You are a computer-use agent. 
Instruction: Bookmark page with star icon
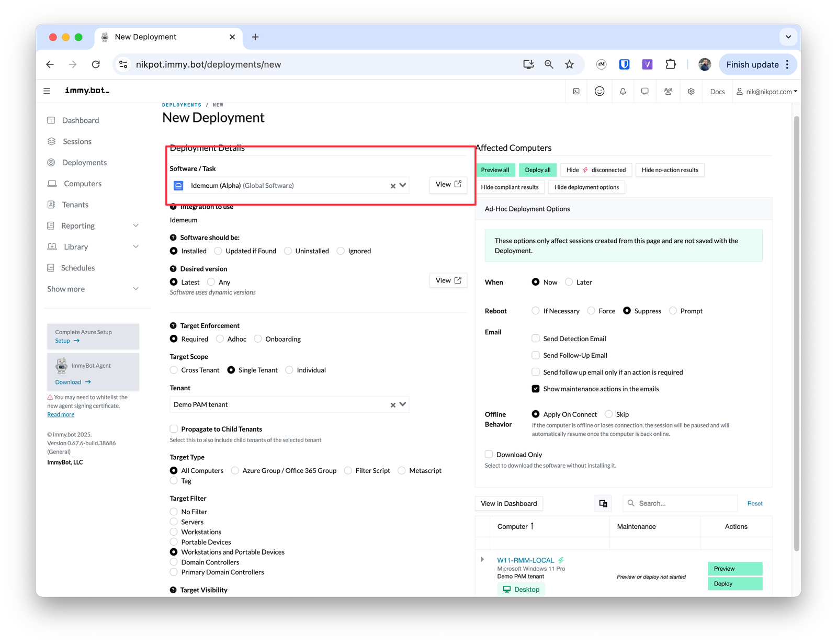click(x=569, y=64)
